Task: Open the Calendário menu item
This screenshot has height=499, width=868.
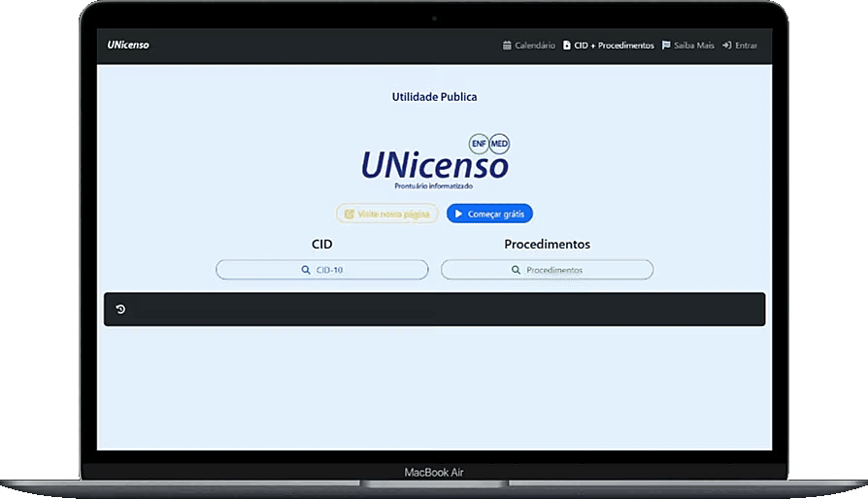Action: 528,46
